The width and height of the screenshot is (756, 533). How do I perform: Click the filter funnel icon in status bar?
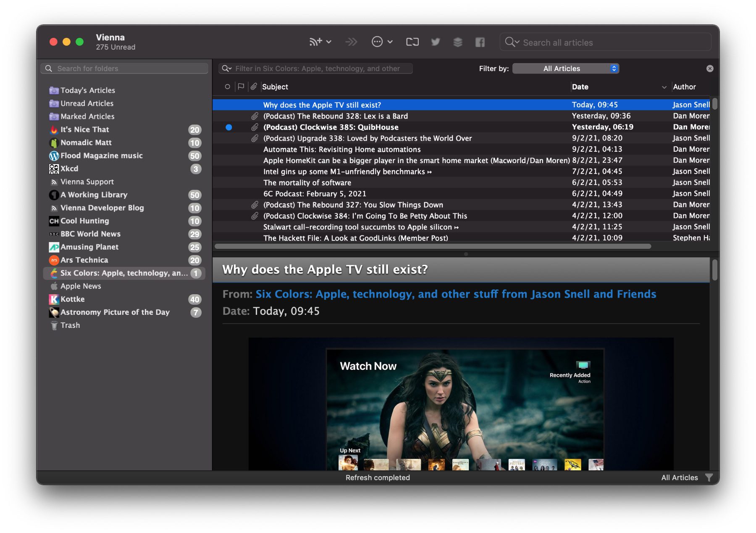pos(709,478)
